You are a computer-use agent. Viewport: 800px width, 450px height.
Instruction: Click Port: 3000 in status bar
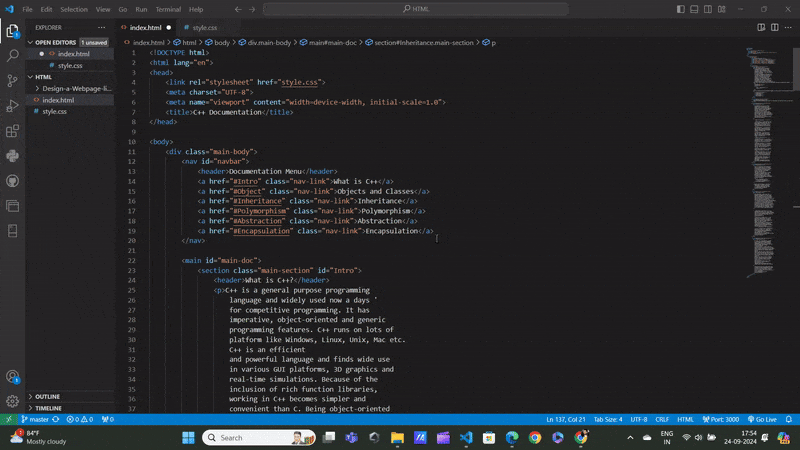tap(720, 419)
